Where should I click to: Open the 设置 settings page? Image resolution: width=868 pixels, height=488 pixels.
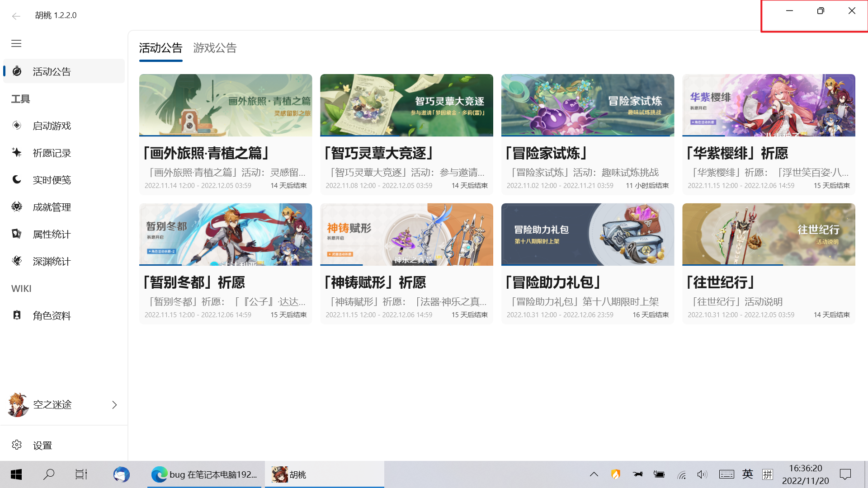click(42, 445)
